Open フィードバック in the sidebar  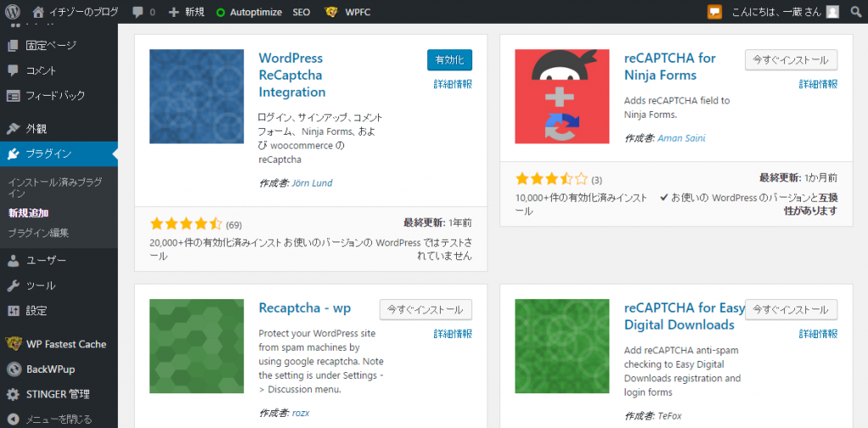pyautogui.click(x=55, y=95)
